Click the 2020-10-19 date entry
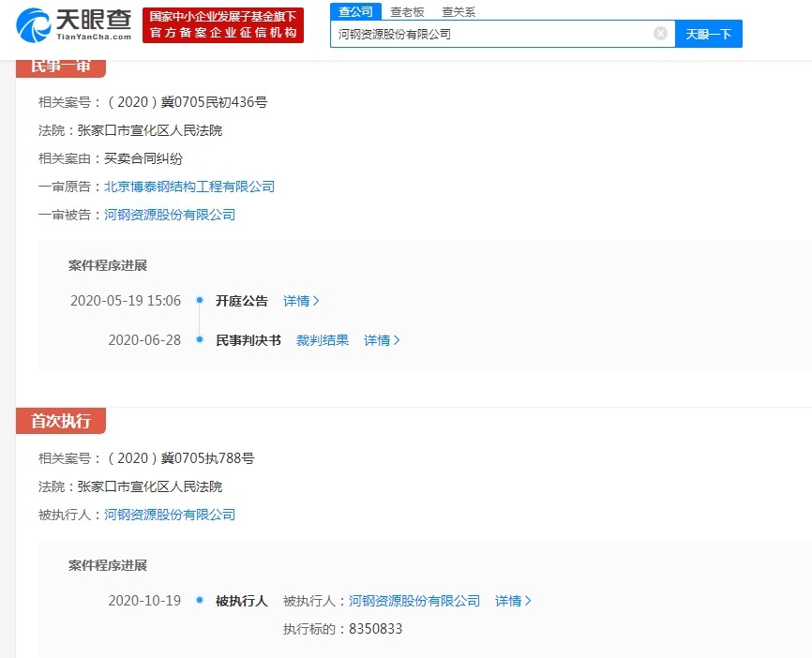The height and width of the screenshot is (658, 812). [x=144, y=601]
